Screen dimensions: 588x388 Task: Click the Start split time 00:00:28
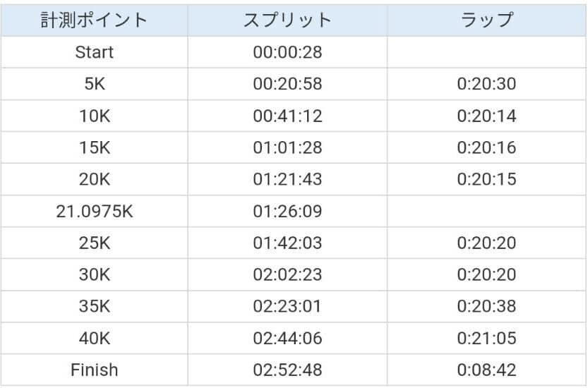[x=287, y=52]
